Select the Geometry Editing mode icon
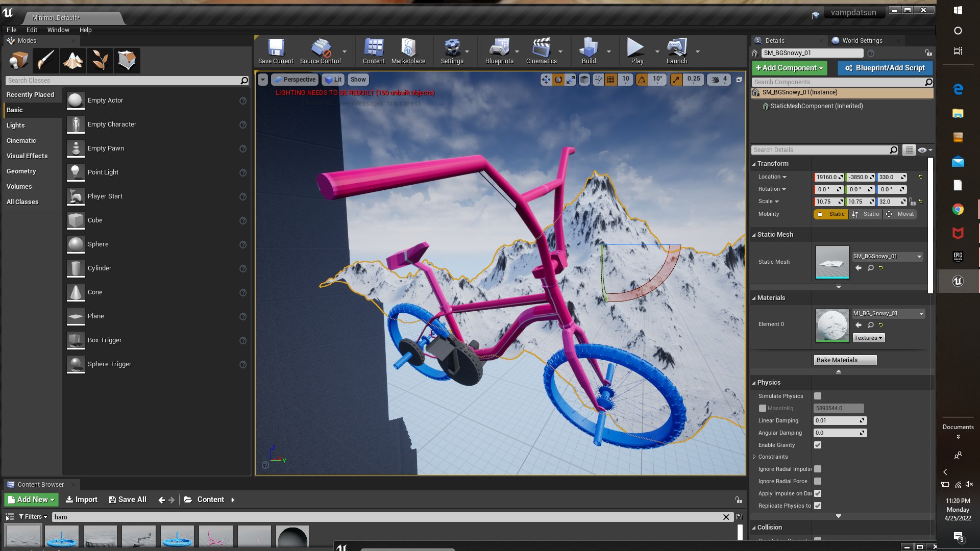The height and width of the screenshot is (551, 980). tap(127, 60)
